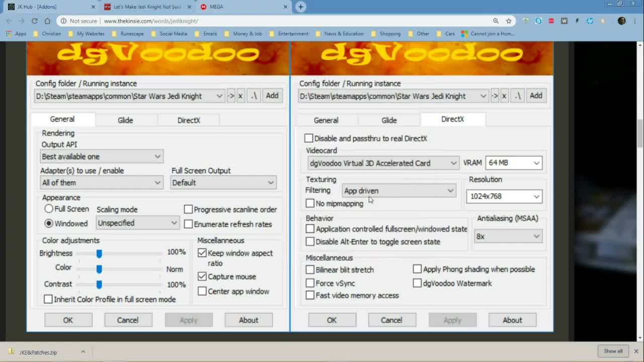
Task: Open the Chrome profile avatar
Action: click(x=622, y=21)
